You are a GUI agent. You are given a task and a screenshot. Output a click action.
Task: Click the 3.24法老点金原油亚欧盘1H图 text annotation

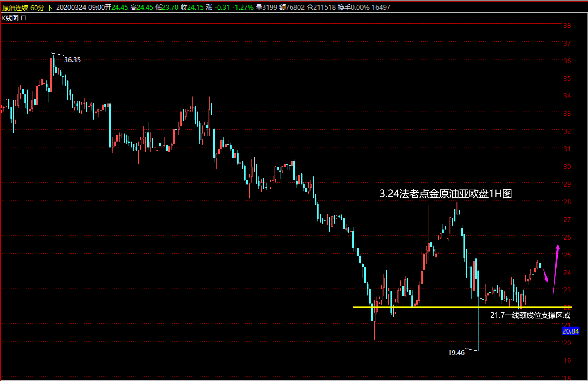(x=445, y=194)
